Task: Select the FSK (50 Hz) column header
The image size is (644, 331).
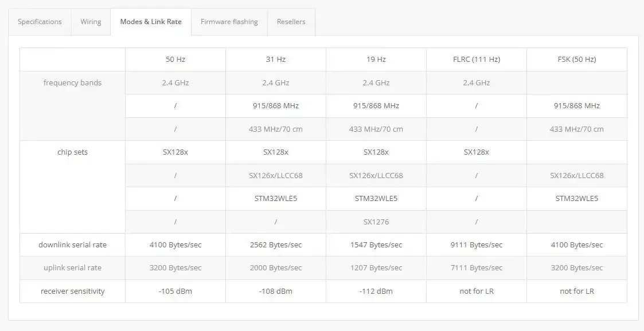Action: pos(577,60)
